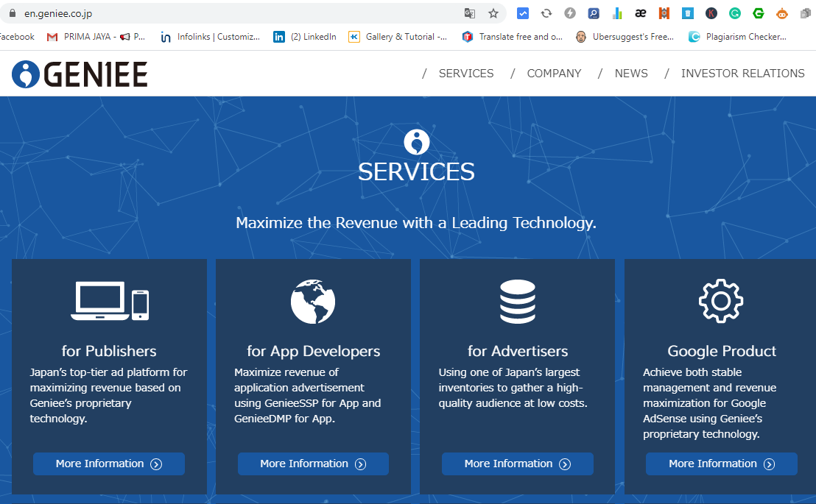Open the Translate free bookmark
Viewport: 816px width, 504px height.
click(x=512, y=37)
